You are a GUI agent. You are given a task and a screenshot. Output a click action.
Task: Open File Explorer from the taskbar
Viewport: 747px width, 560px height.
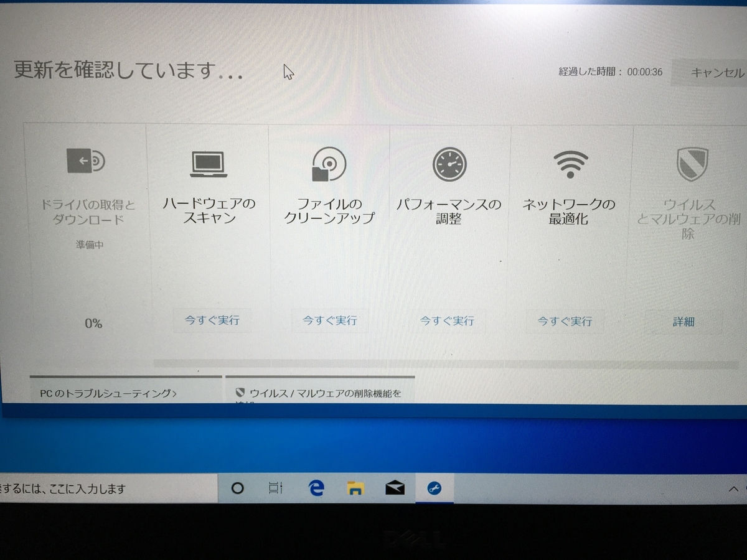pos(355,488)
